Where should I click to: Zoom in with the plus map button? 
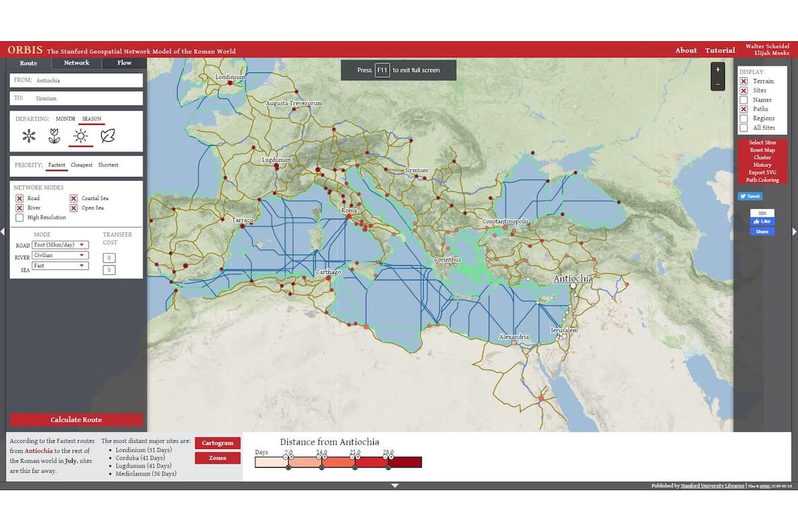[x=718, y=69]
